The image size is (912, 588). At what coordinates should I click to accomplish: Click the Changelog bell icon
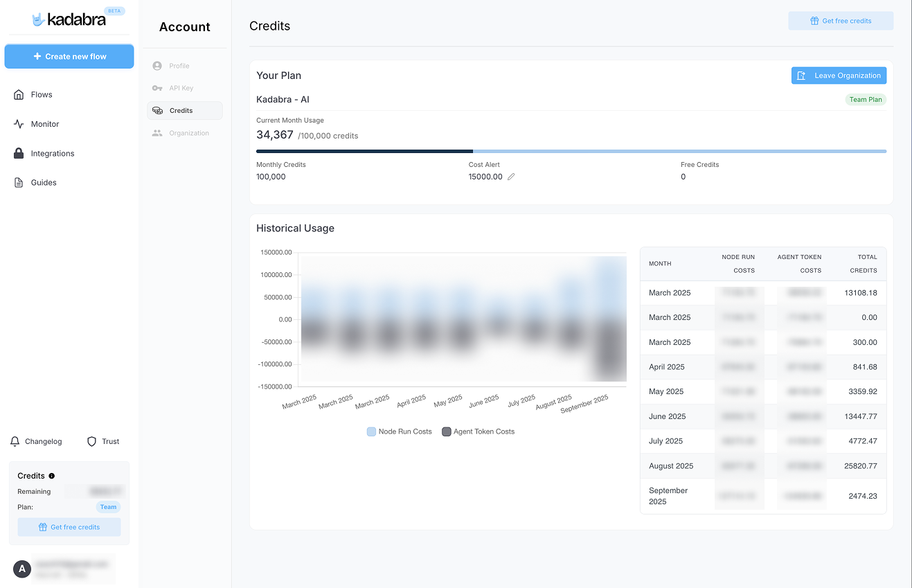point(15,441)
